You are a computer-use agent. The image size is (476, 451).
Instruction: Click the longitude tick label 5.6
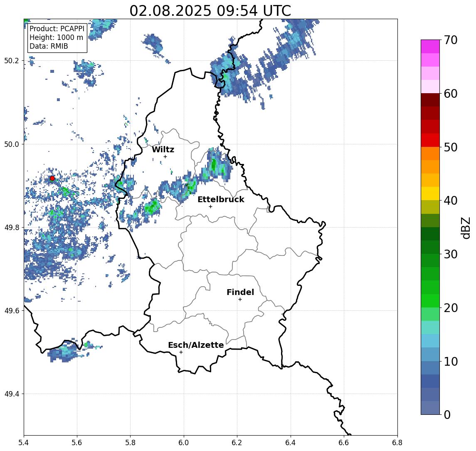77,443
